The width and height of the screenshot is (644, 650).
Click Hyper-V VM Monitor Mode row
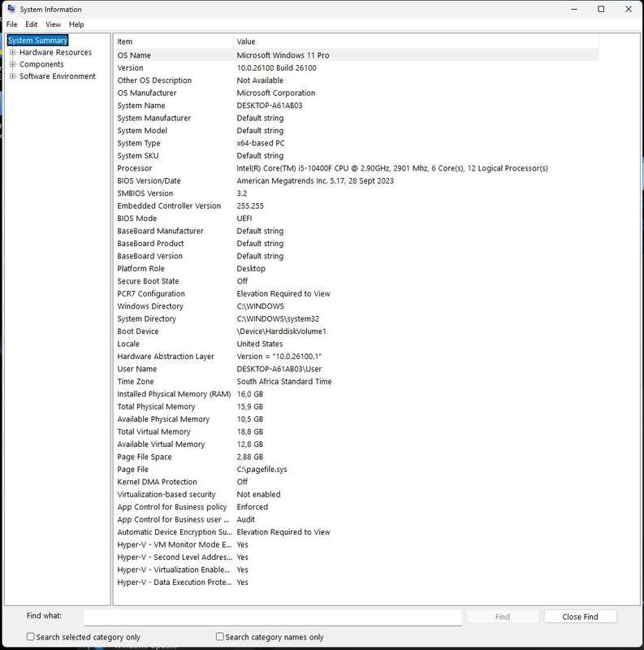pos(357,544)
